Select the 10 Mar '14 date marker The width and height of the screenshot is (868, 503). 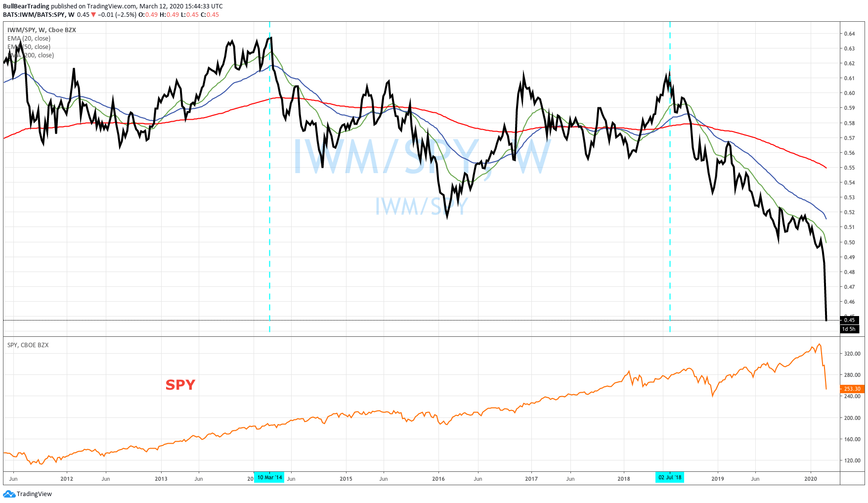[x=269, y=477]
